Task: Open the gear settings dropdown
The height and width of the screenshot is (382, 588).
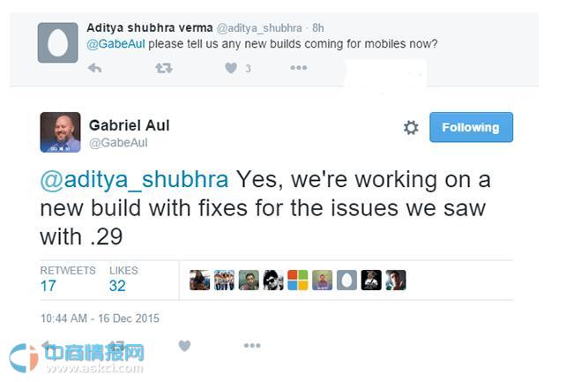Action: pos(411,128)
